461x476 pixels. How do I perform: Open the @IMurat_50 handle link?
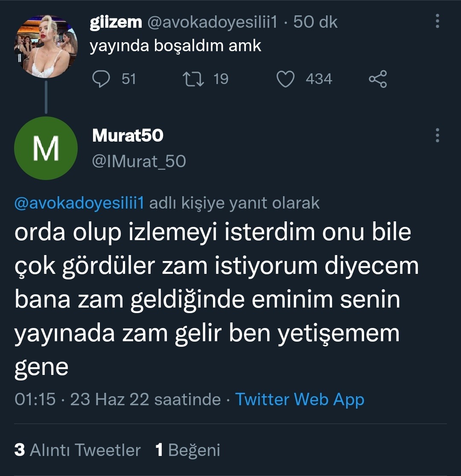[139, 161]
